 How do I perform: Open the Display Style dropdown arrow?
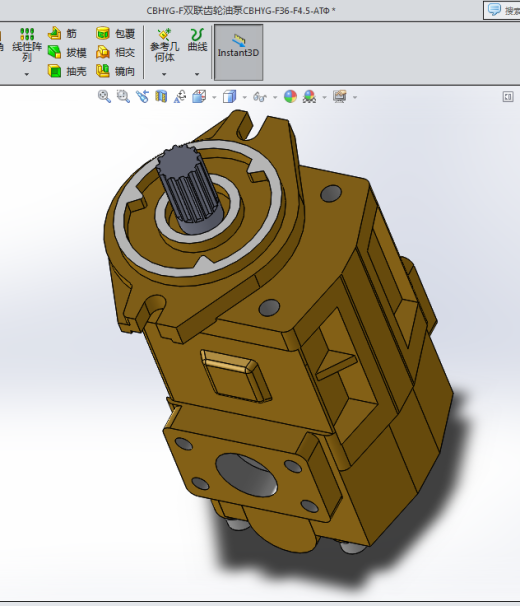pyautogui.click(x=244, y=97)
